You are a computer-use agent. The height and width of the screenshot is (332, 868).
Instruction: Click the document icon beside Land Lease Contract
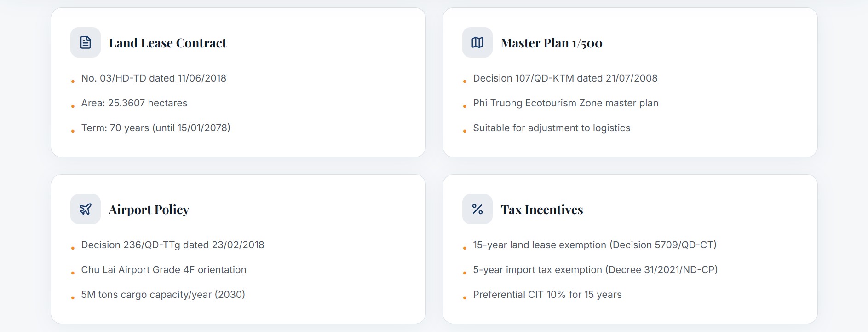[x=86, y=42]
